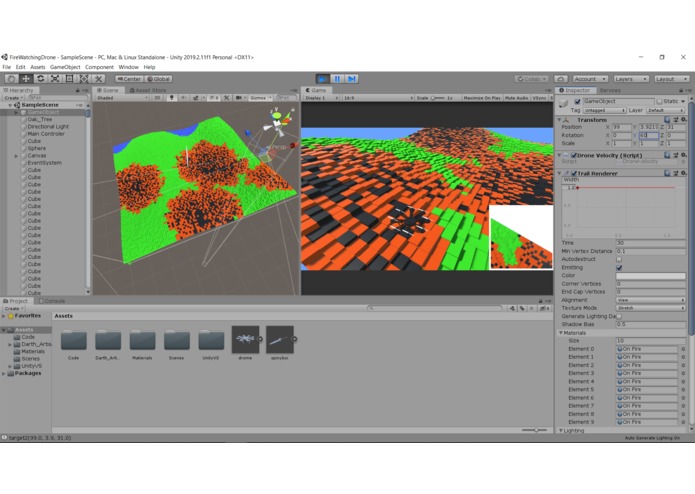Select the Hand tool in the toolbar
Image resolution: width=695 pixels, height=494 pixels.
tap(11, 79)
